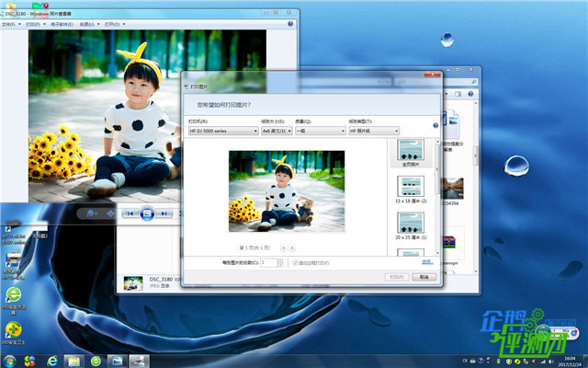Go to the previous print preview page
Screen dimensions: 588x368
click(x=284, y=247)
